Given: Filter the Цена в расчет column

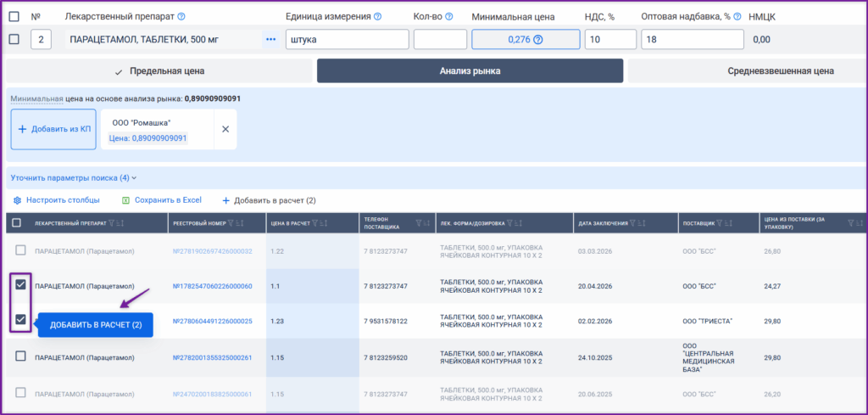Looking at the screenshot, I should [x=315, y=222].
